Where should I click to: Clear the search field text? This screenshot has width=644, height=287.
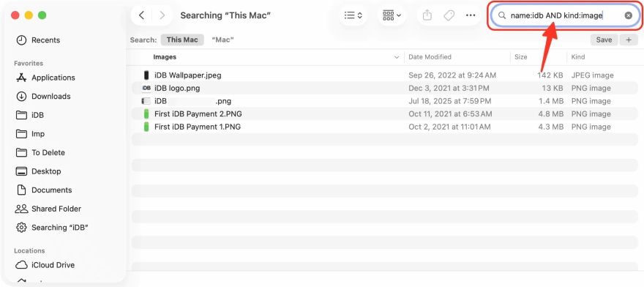629,15
